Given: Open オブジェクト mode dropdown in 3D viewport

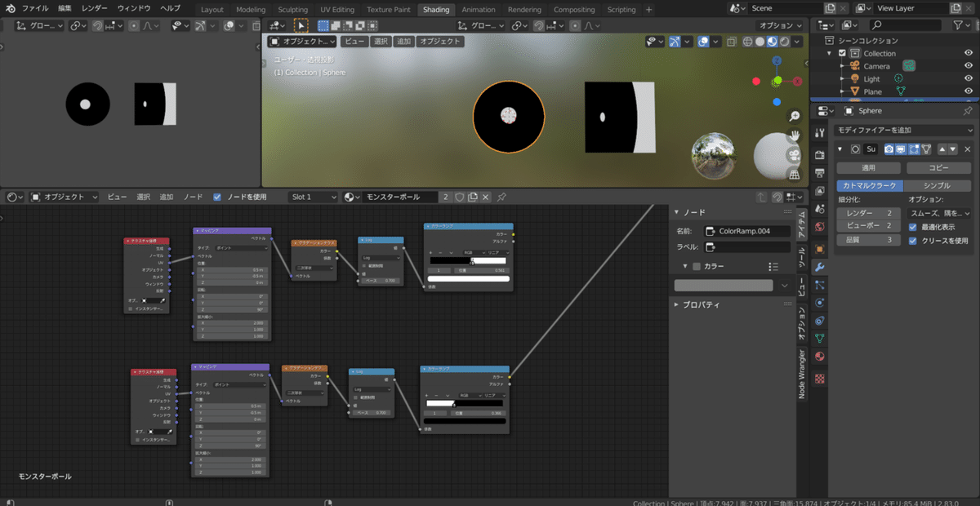Looking at the screenshot, I should (301, 42).
